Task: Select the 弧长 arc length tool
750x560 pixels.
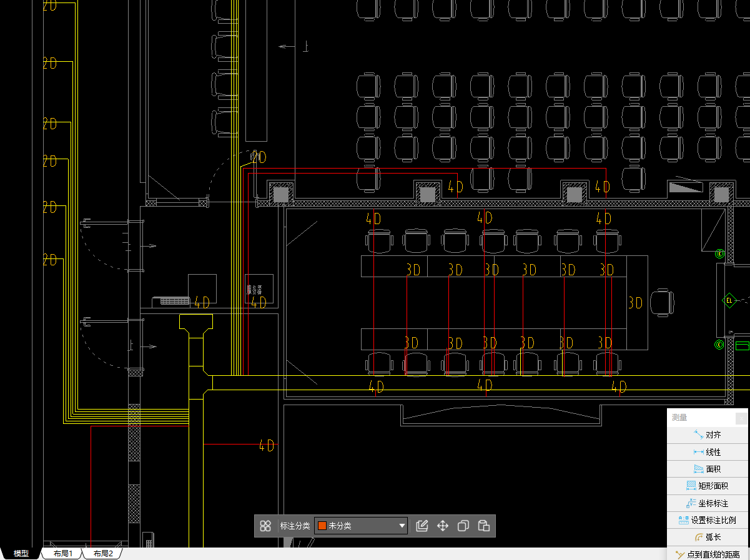Action: pyautogui.click(x=707, y=537)
